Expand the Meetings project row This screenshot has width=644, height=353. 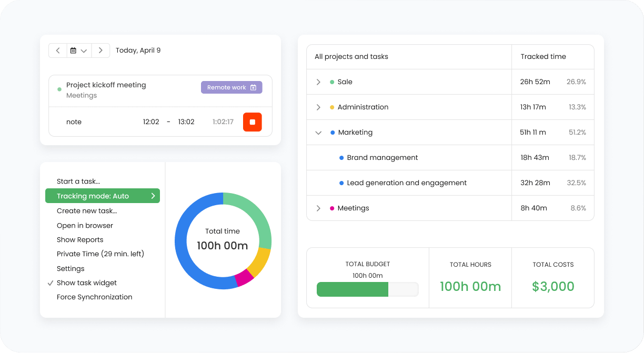point(318,208)
